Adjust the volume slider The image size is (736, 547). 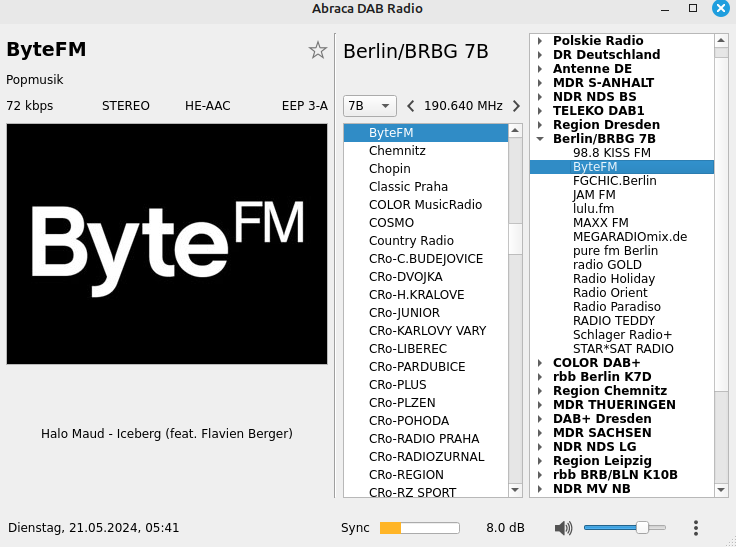(x=642, y=528)
